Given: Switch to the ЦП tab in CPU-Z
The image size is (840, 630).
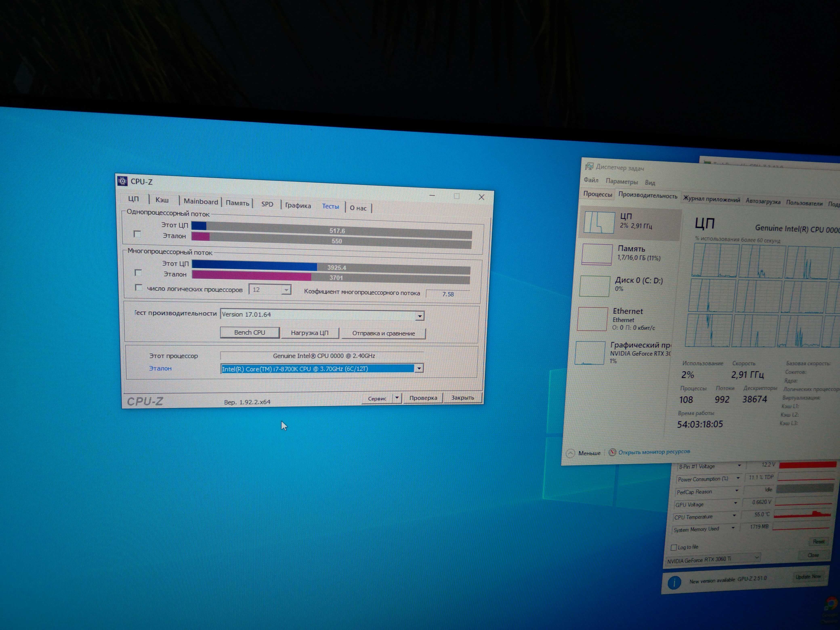Looking at the screenshot, I should [133, 199].
